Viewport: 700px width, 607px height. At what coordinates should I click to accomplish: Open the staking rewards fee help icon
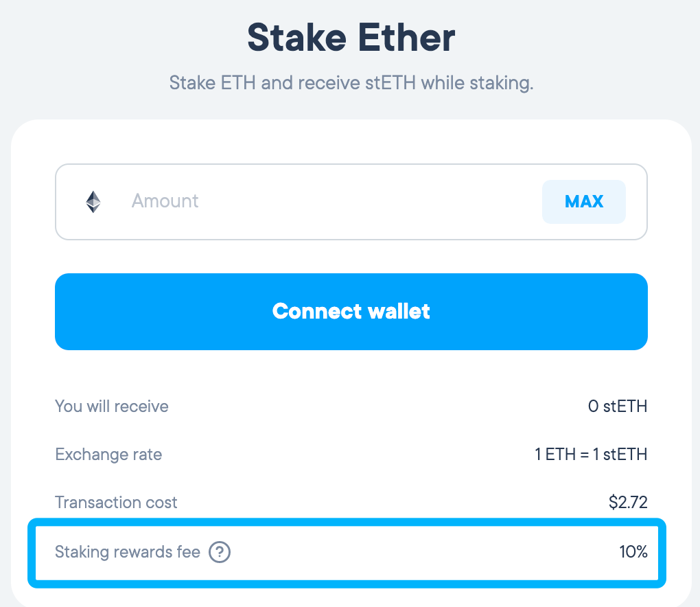click(x=220, y=552)
